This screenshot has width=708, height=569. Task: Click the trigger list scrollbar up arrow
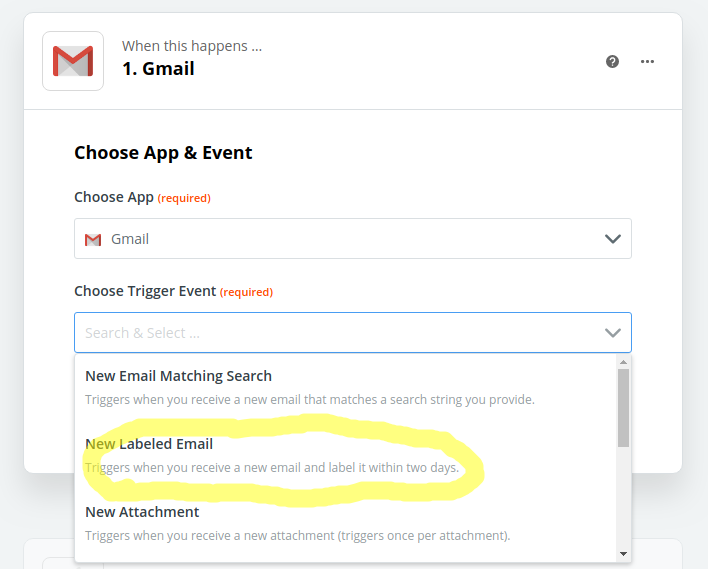tap(624, 362)
